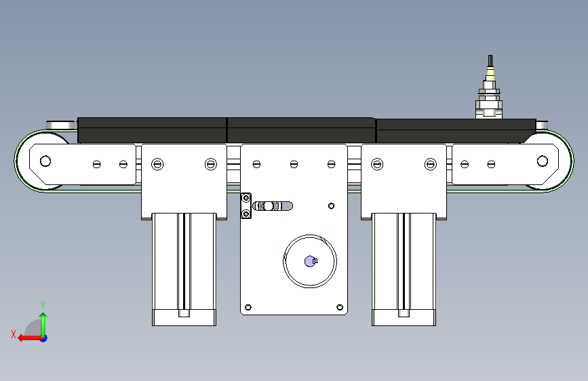Select the circular motor flange on the center plate
Image resolution: width=588 pixels, height=381 pixels.
pos(310,262)
